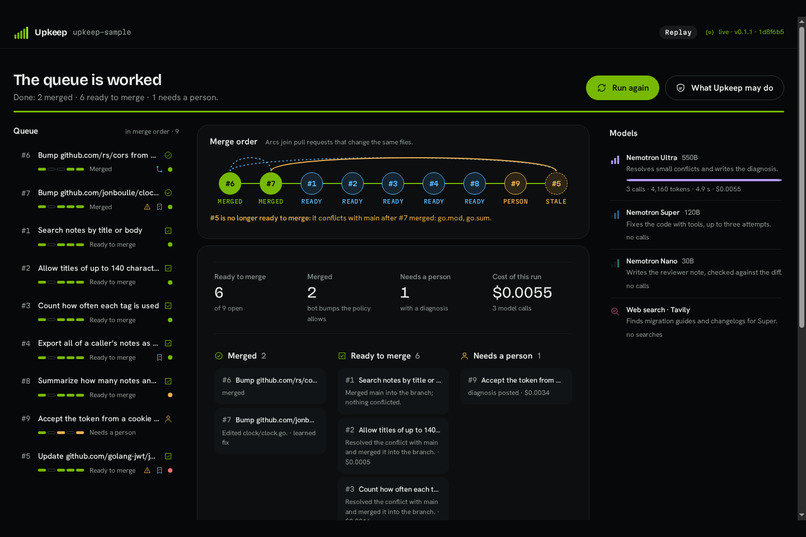Click the blue bookmark icon on queue row #5
The width and height of the screenshot is (806, 537).
pyautogui.click(x=159, y=470)
